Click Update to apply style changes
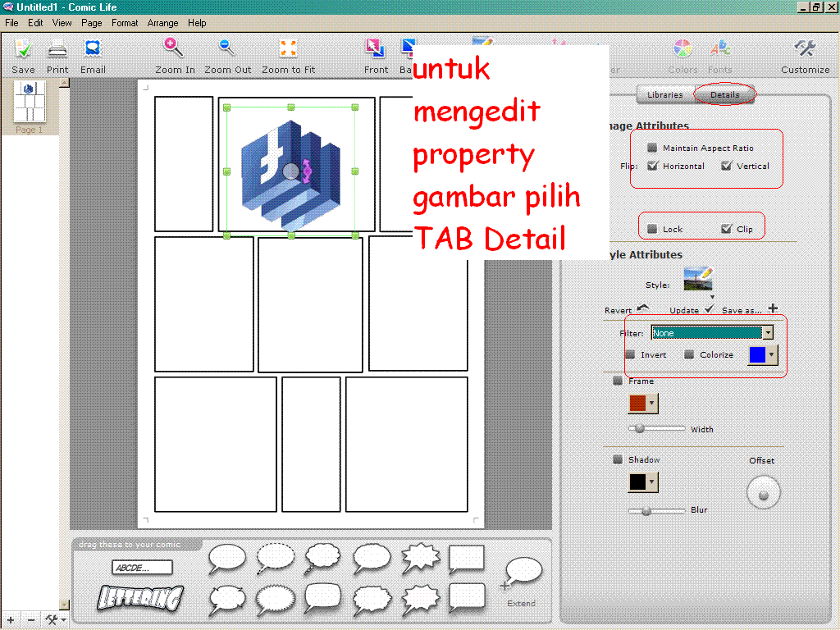The height and width of the screenshot is (630, 840). tap(692, 309)
